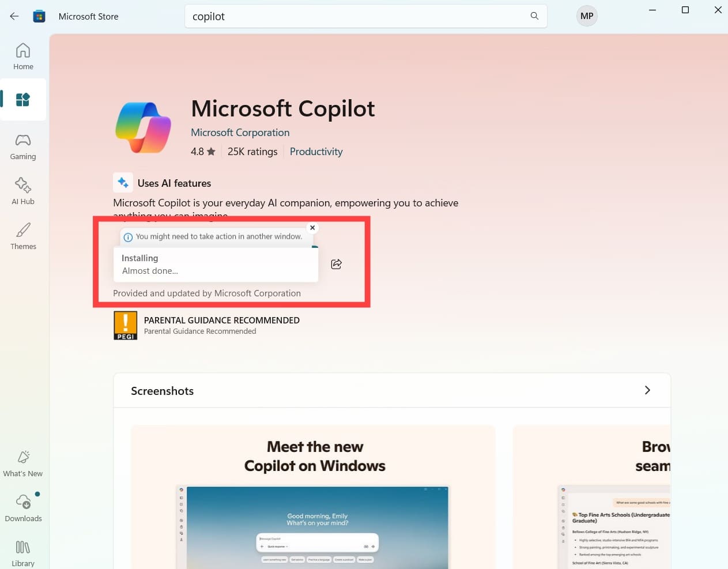Image resolution: width=728 pixels, height=569 pixels.
Task: Open the Meet the new Copilot screenshot
Action: click(313, 497)
